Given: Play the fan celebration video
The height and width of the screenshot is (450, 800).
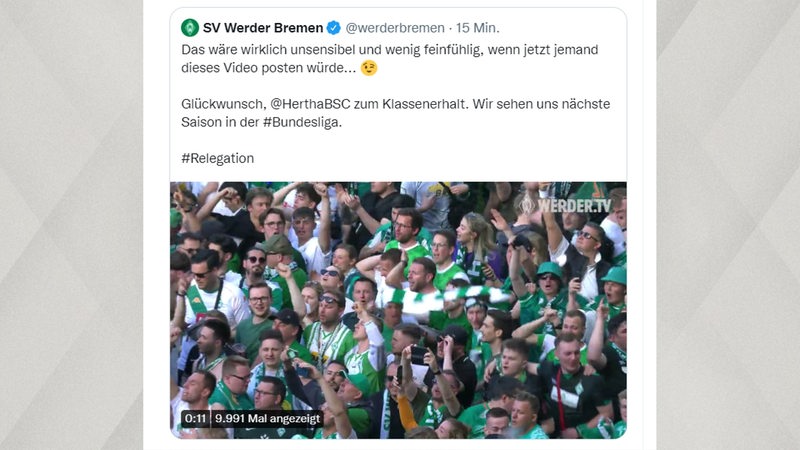Looking at the screenshot, I should pos(398,310).
